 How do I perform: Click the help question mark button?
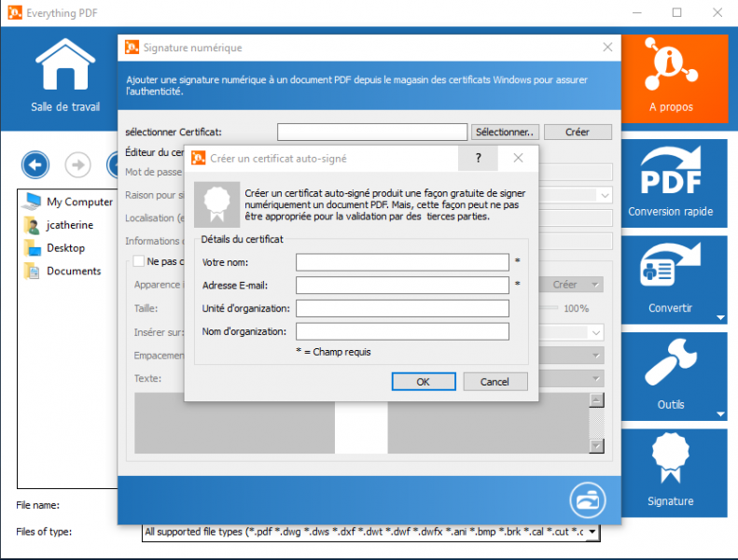click(x=479, y=159)
